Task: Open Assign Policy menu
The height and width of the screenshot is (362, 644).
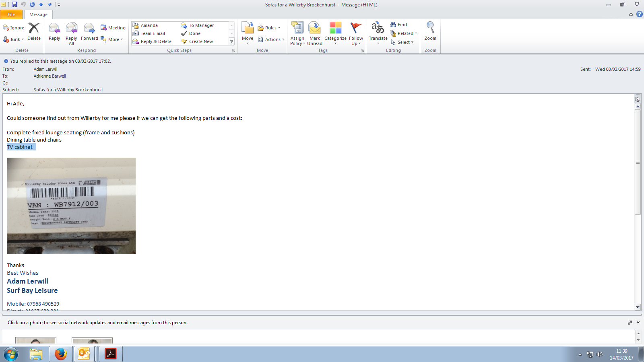Action: pos(297,34)
